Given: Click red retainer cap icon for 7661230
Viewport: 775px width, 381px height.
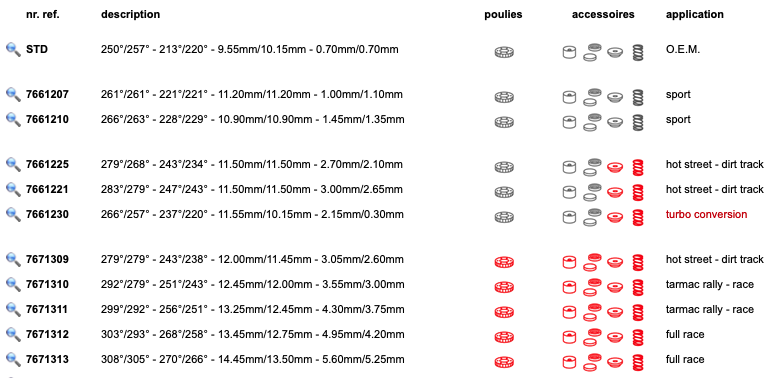Looking at the screenshot, I should click(615, 217).
